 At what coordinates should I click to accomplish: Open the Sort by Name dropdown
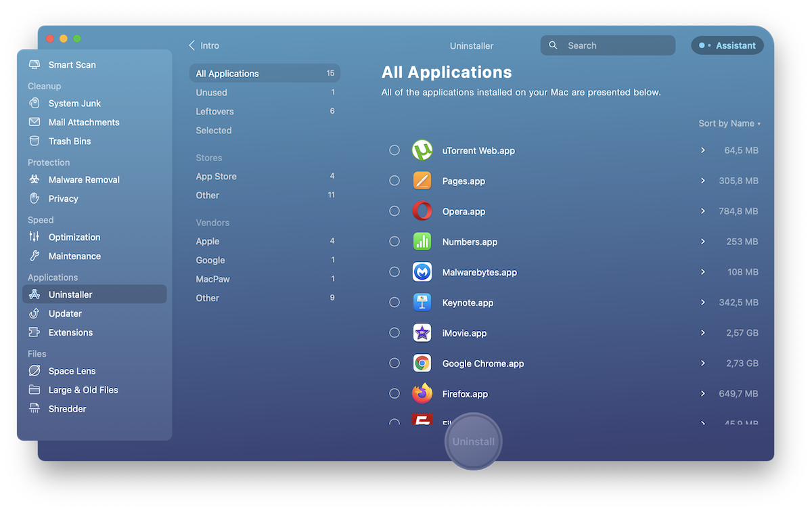(x=729, y=123)
